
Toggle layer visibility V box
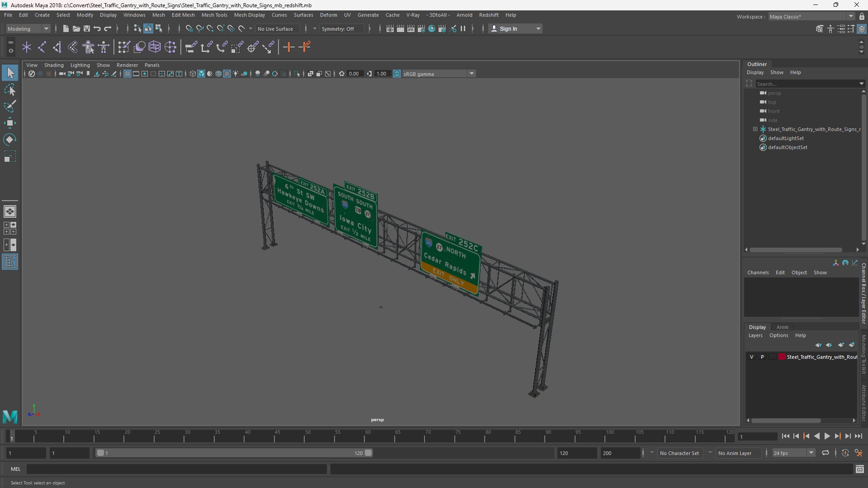[x=752, y=357]
